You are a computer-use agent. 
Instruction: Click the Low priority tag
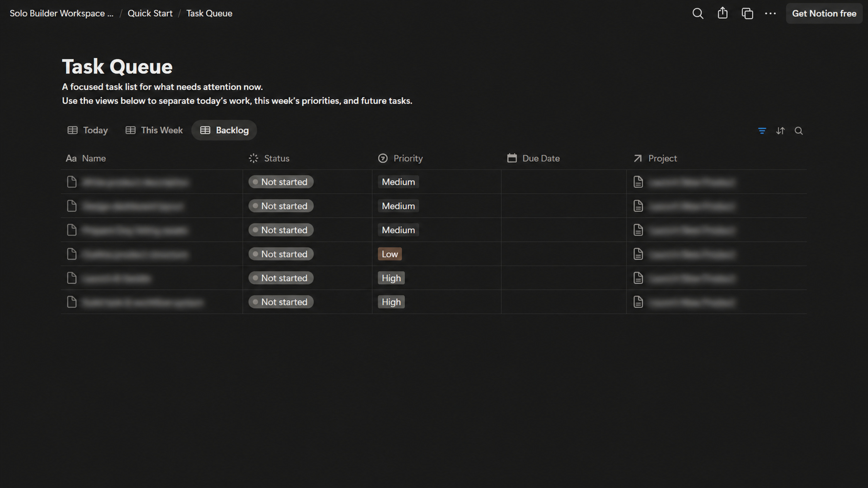tap(390, 254)
